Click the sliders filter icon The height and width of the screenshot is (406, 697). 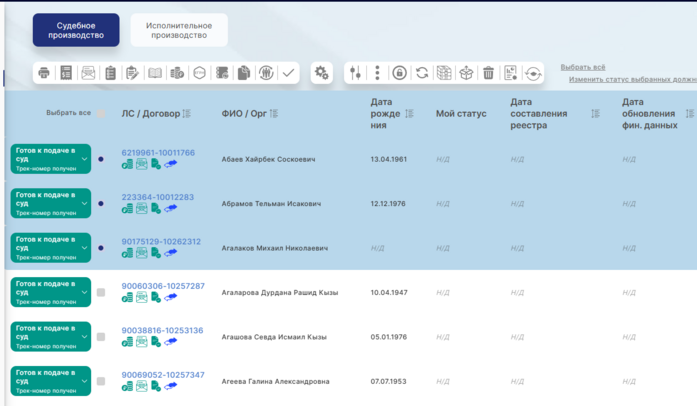tap(355, 73)
